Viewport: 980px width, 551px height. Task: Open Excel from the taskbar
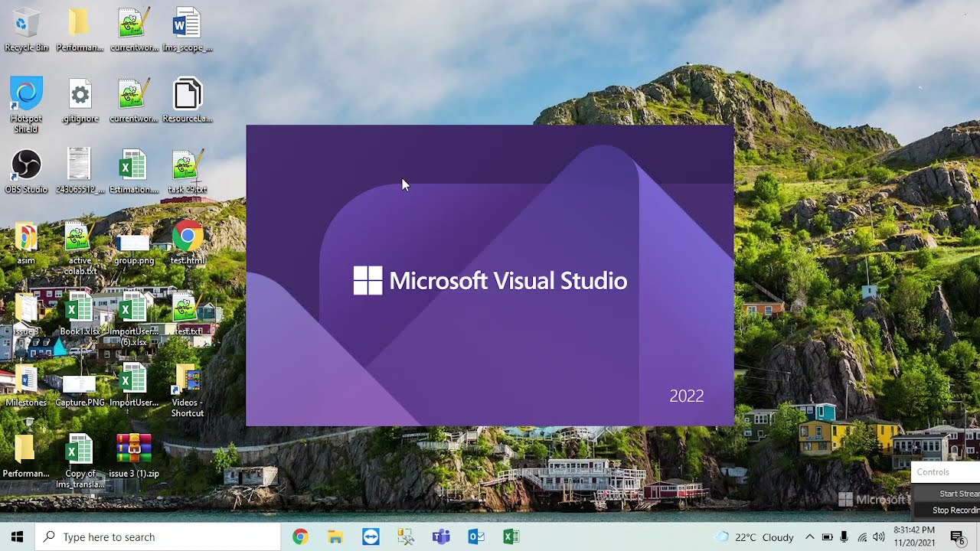pyautogui.click(x=511, y=536)
